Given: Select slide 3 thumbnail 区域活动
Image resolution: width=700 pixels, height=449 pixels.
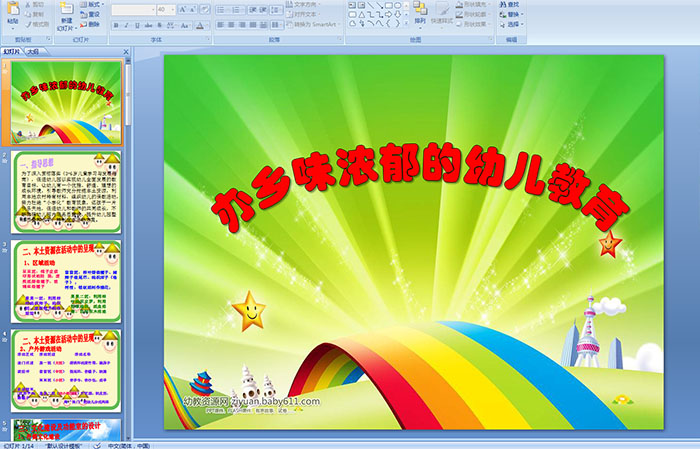Looking at the screenshot, I should coord(66,282).
